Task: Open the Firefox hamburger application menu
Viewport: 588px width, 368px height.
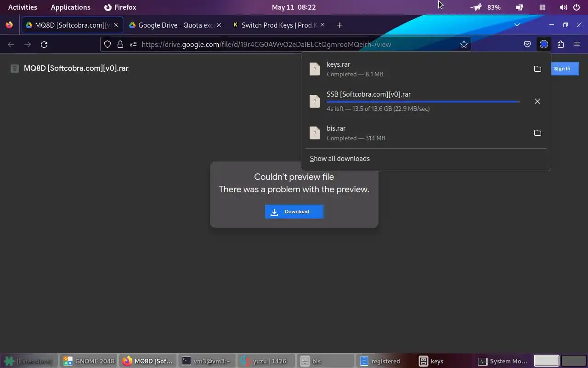Action: (x=577, y=44)
